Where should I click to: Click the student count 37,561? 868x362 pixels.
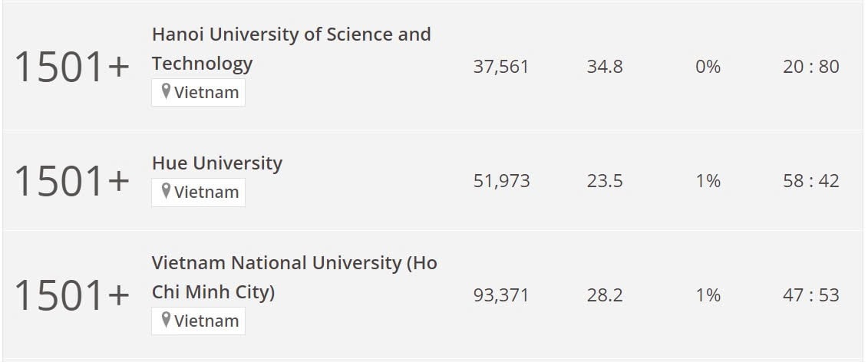(501, 67)
